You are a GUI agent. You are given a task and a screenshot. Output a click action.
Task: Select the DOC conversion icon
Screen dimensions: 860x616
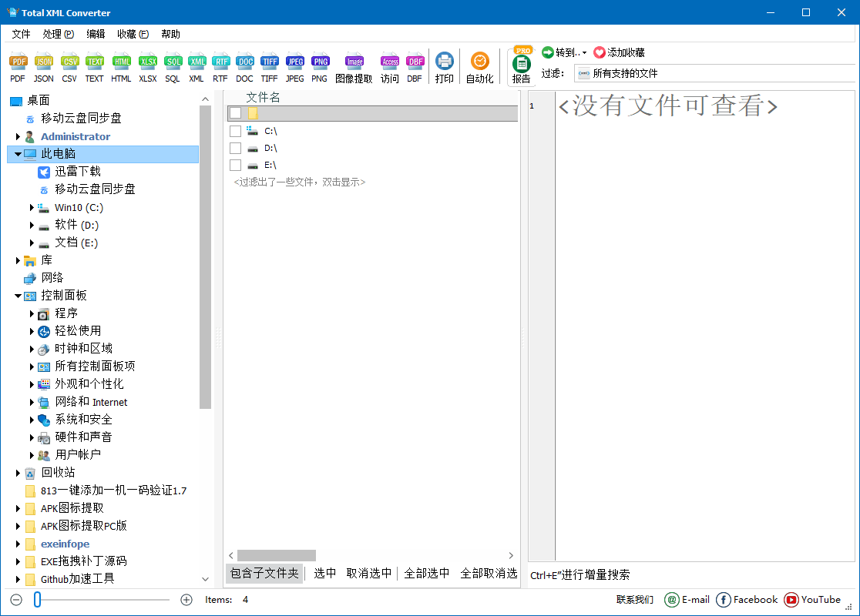click(244, 68)
